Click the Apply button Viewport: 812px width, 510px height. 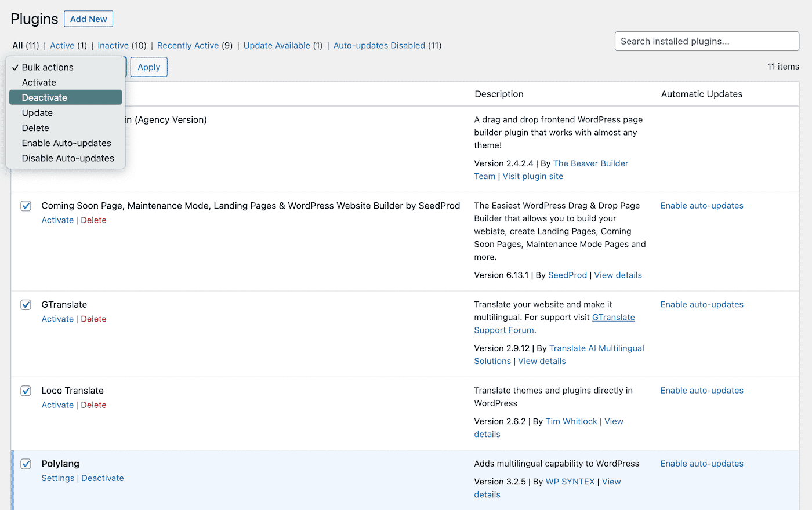[x=148, y=67]
